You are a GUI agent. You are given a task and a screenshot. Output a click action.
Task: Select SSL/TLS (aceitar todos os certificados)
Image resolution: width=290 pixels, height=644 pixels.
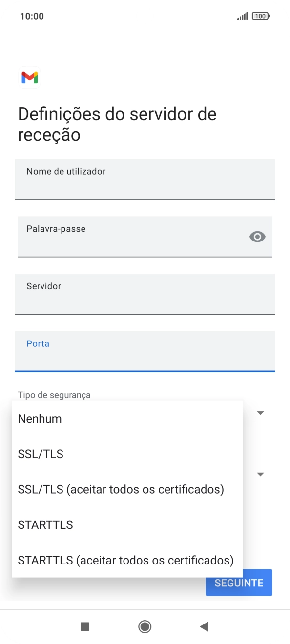pos(121,489)
